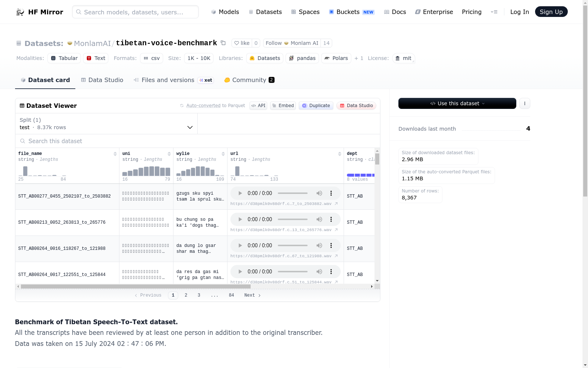The height and width of the screenshot is (368, 588).
Task: Click the table horizontal scrollbar
Action: pos(136,286)
